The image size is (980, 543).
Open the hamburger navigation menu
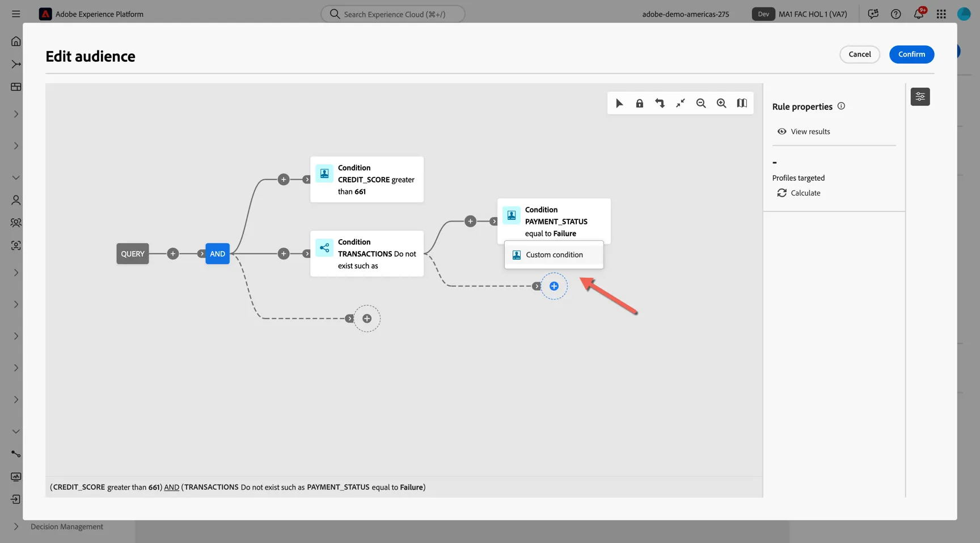tap(16, 14)
